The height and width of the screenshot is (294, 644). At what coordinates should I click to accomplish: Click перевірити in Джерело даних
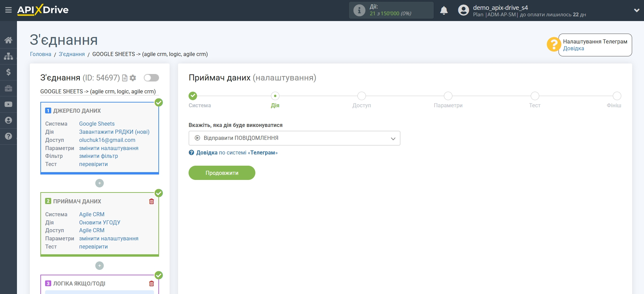coord(93,164)
